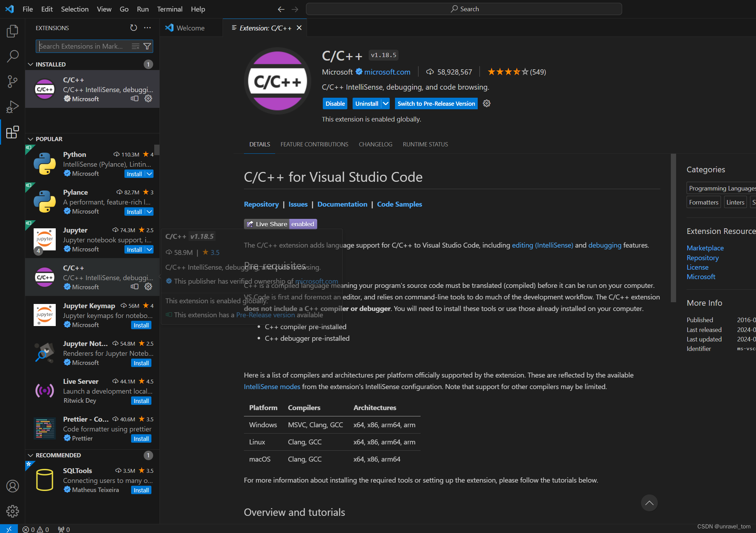
Task: Open the Terminal menu
Action: 170,9
